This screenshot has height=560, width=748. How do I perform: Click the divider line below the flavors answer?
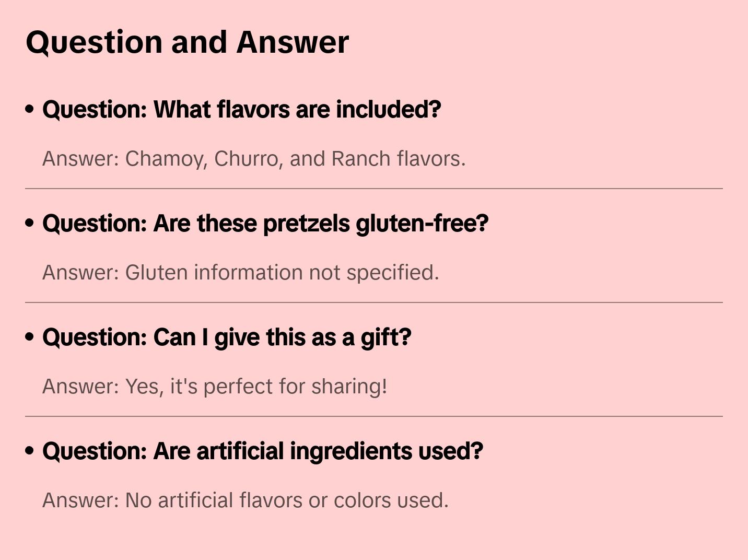374,189
